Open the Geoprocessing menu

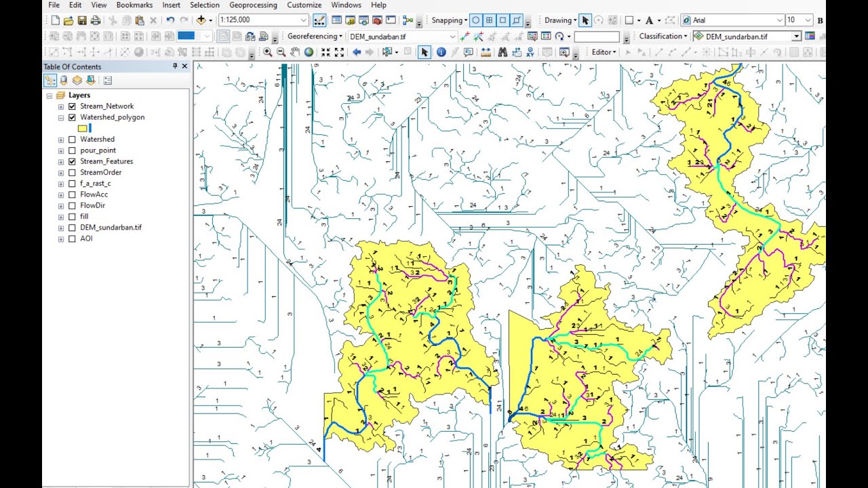(253, 5)
